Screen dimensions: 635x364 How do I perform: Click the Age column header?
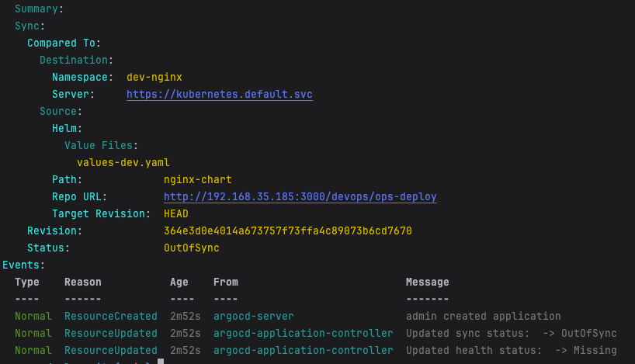pyautogui.click(x=179, y=283)
